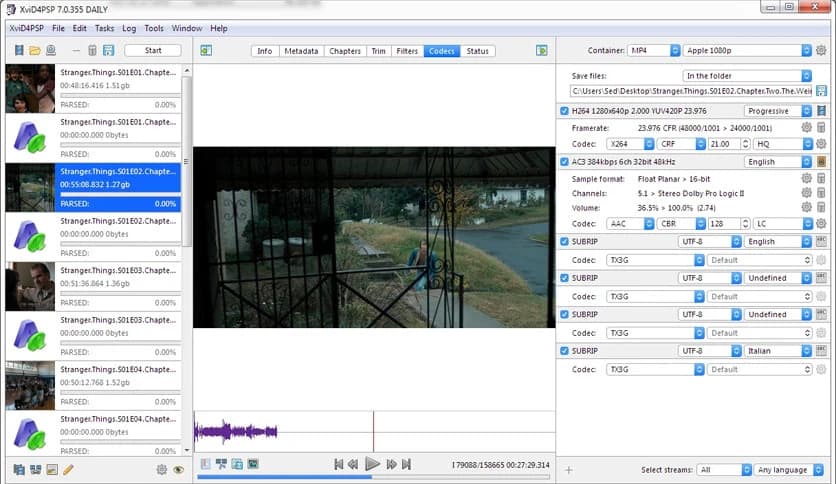Open the HQ preset dropdown
The height and width of the screenshot is (484, 836).
click(x=783, y=144)
